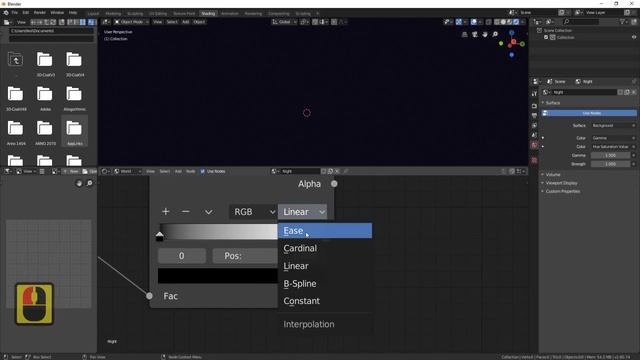Remove color stop with minus icon

point(186,211)
